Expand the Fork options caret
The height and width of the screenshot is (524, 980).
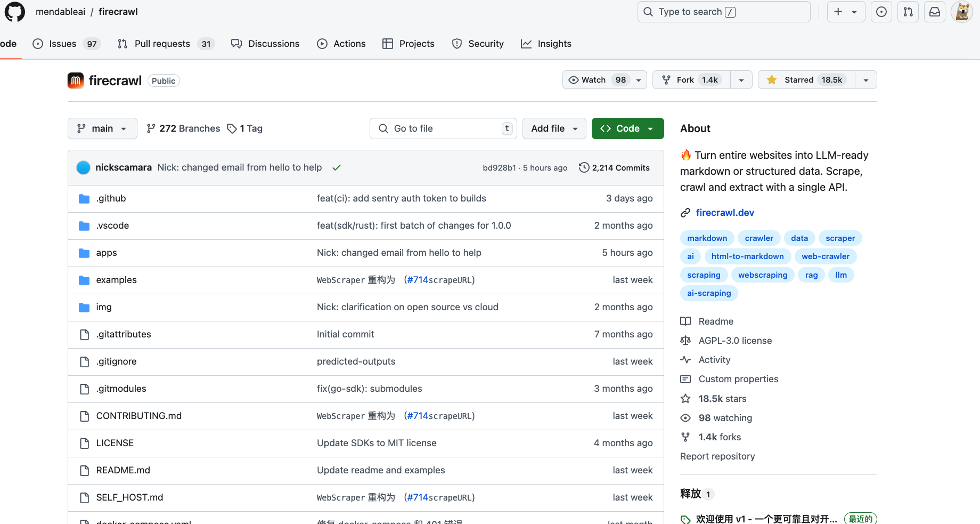[x=741, y=80]
